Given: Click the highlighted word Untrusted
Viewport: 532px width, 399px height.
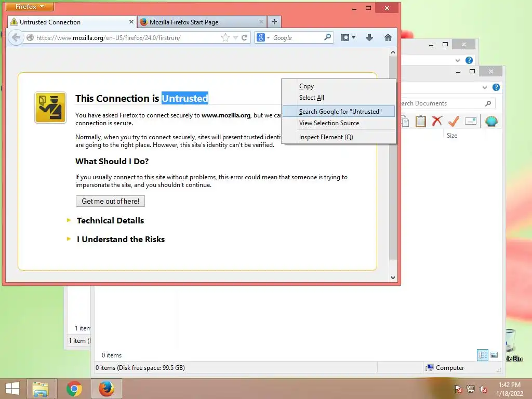Looking at the screenshot, I should tap(185, 98).
